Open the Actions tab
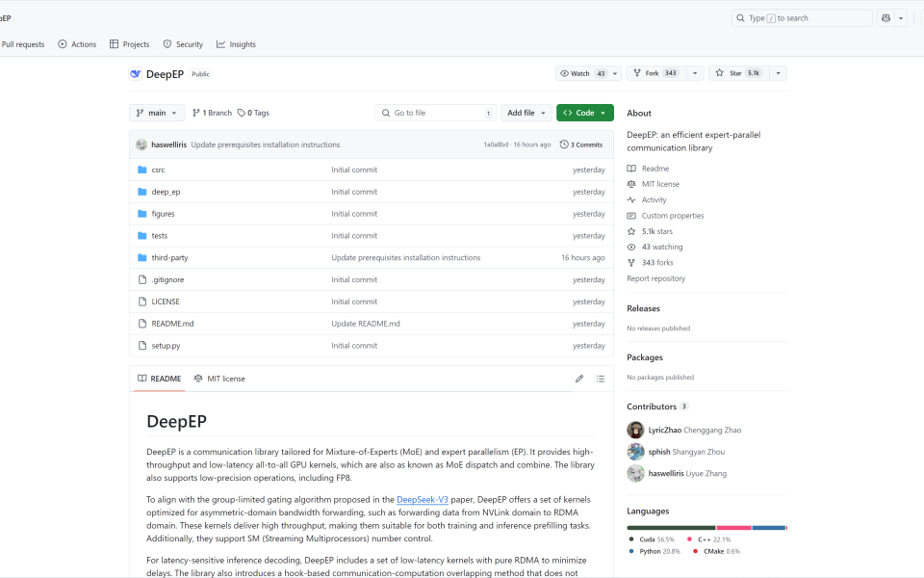 [77, 44]
